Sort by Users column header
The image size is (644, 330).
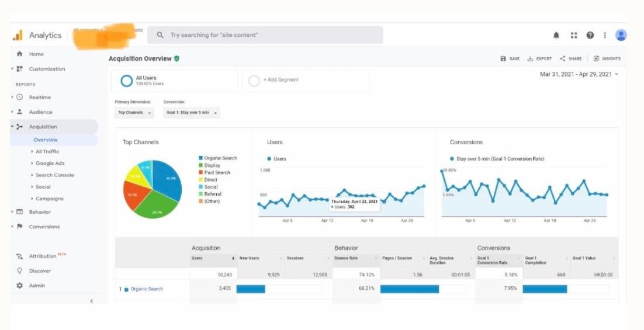213,258
